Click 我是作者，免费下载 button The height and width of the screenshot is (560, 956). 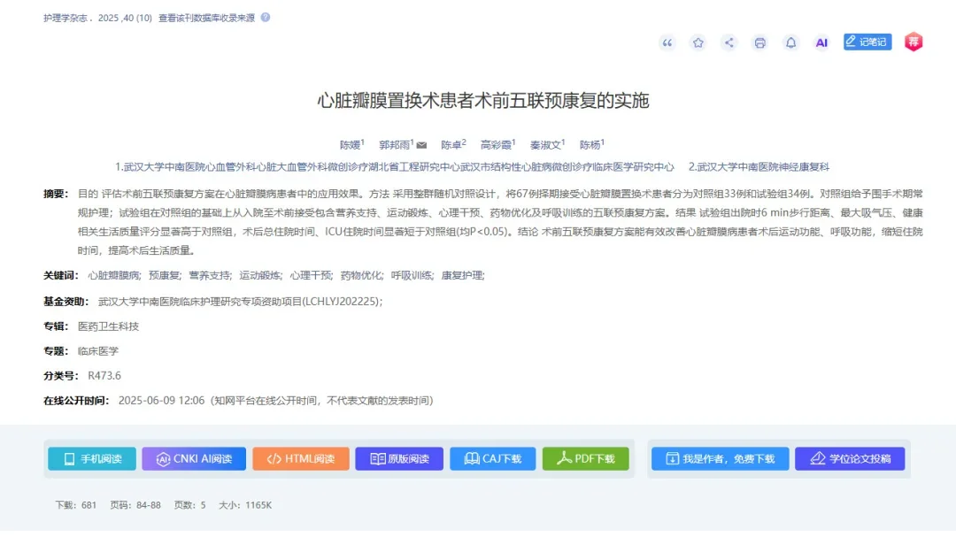pyautogui.click(x=719, y=458)
